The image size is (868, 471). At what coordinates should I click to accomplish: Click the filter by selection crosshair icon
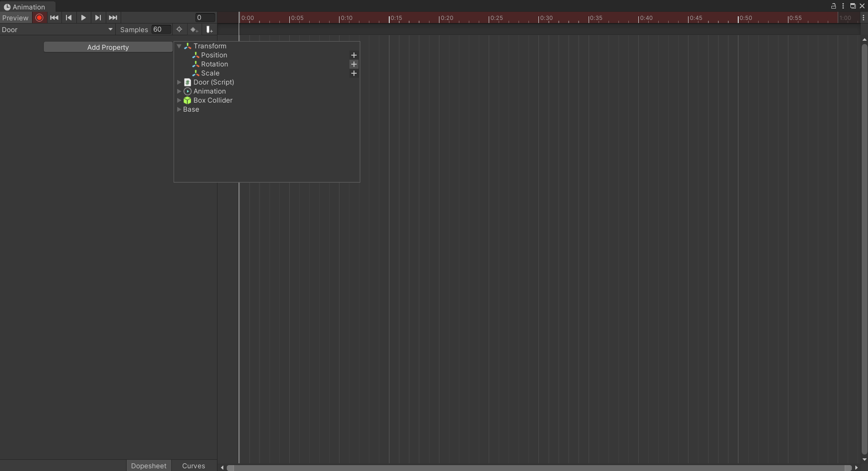(x=179, y=29)
